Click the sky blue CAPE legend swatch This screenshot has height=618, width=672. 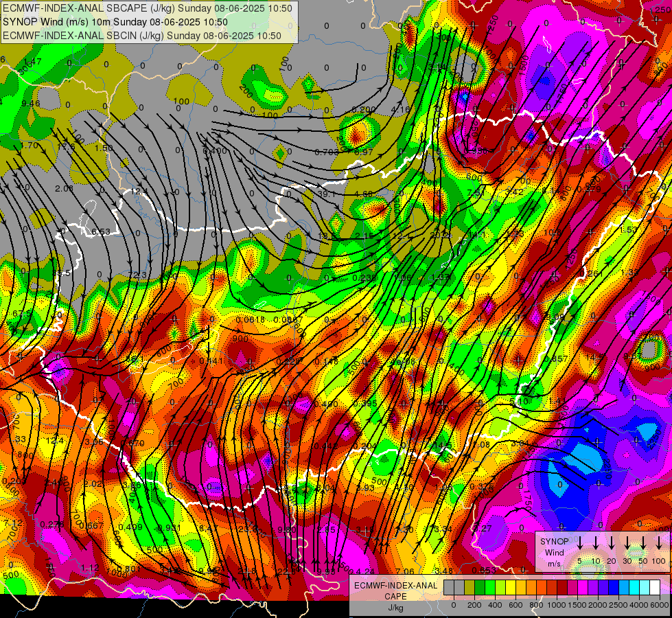click(624, 588)
